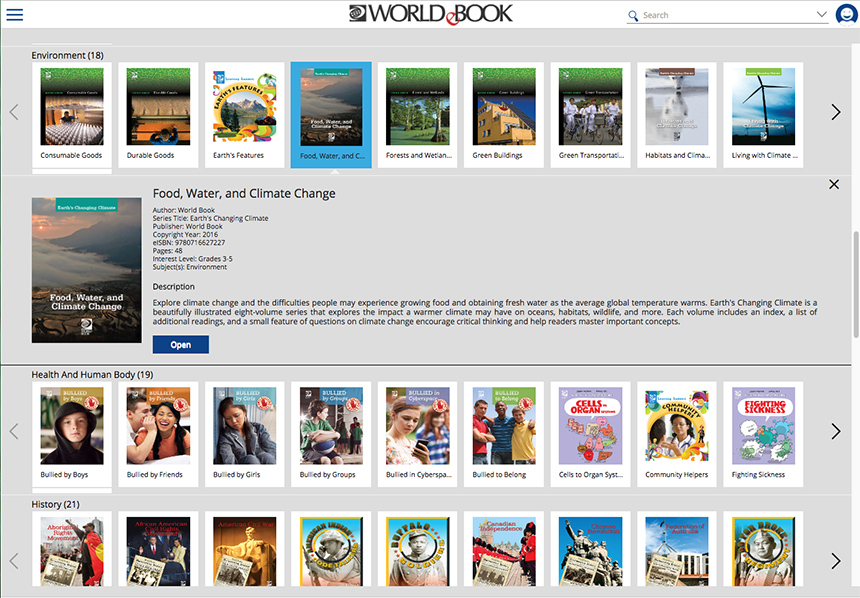860x598 pixels.
Task: Show previous History books
Action: (x=14, y=561)
